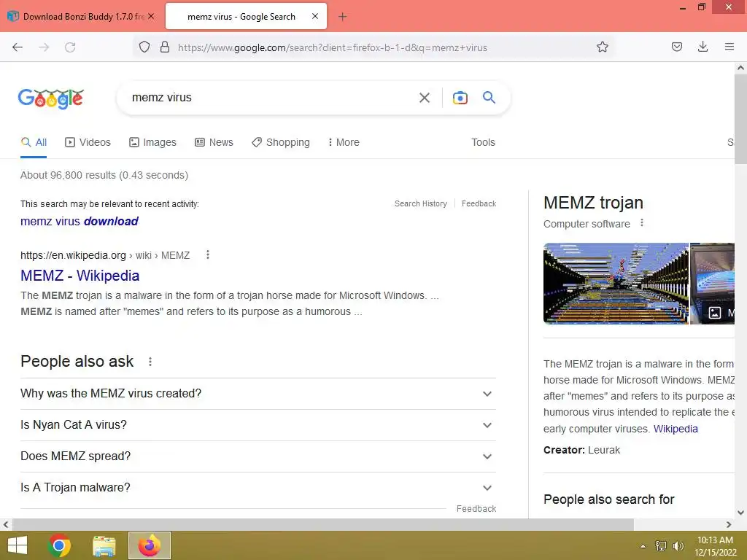Submit search with magnifier icon
Screen dimensions: 747x560
click(x=489, y=98)
